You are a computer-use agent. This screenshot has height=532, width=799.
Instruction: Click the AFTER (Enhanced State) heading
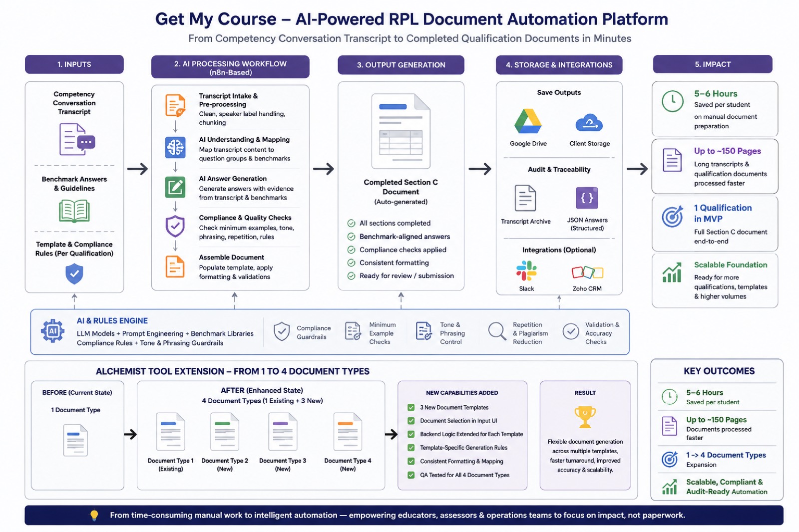click(x=262, y=390)
